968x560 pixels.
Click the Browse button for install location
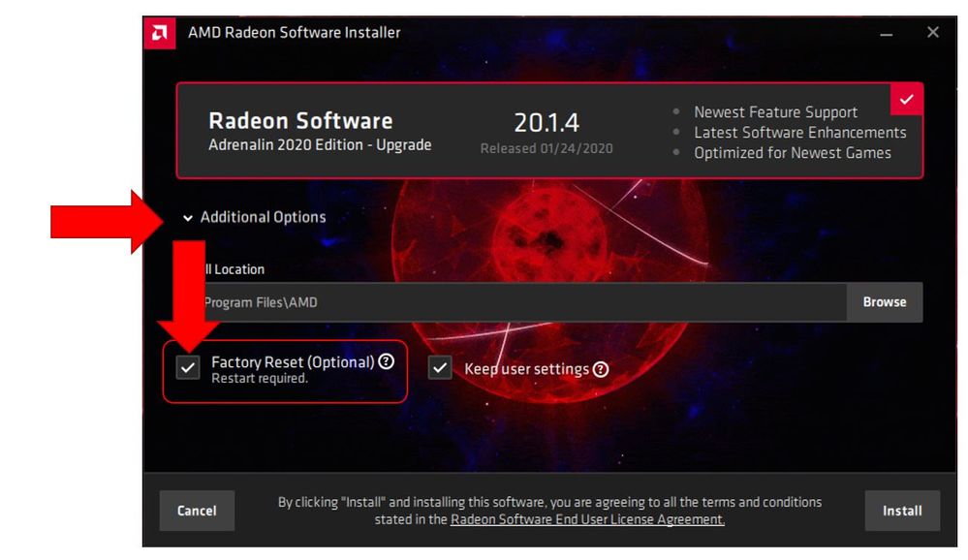[885, 302]
